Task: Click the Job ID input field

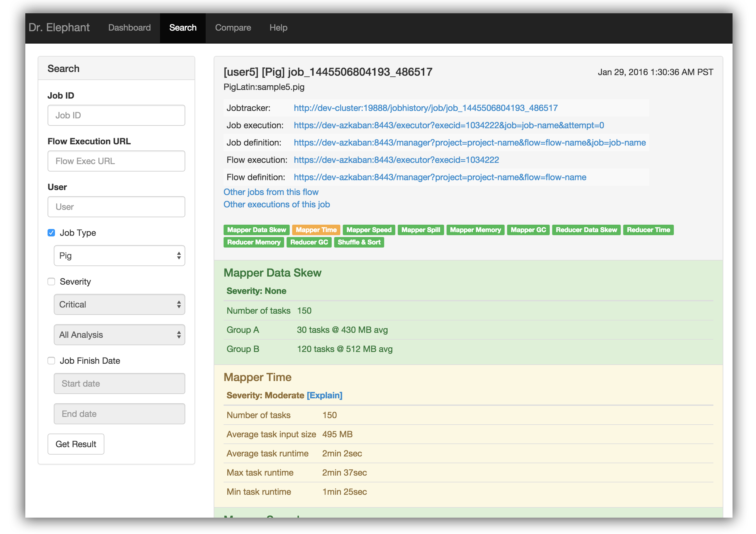Action: point(115,115)
